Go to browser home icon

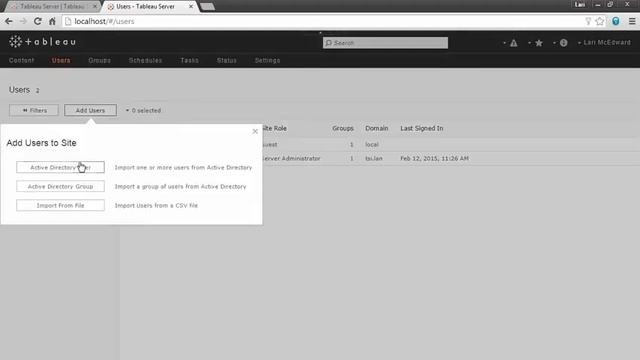click(x=52, y=21)
